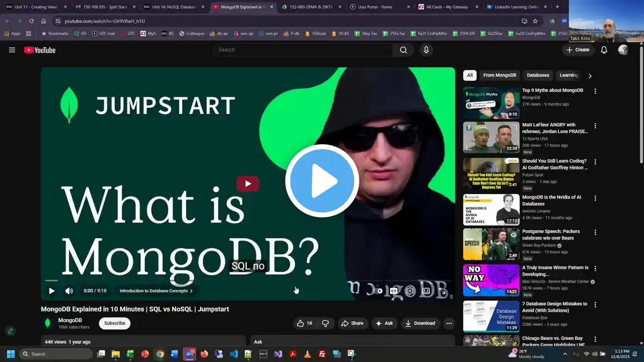Reload the current page
Viewport: 644px width, 362px height.
point(31,21)
